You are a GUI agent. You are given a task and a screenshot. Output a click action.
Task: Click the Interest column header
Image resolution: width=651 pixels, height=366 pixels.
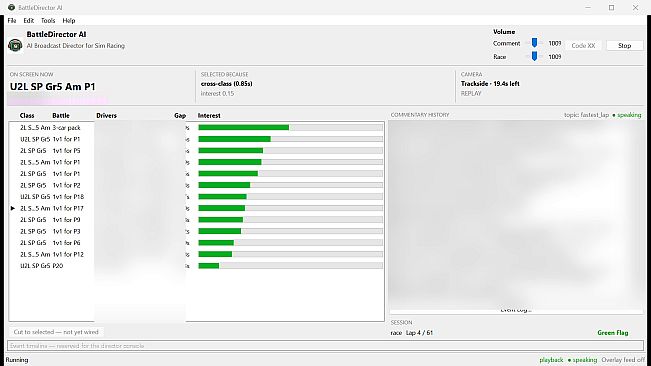pyautogui.click(x=209, y=115)
